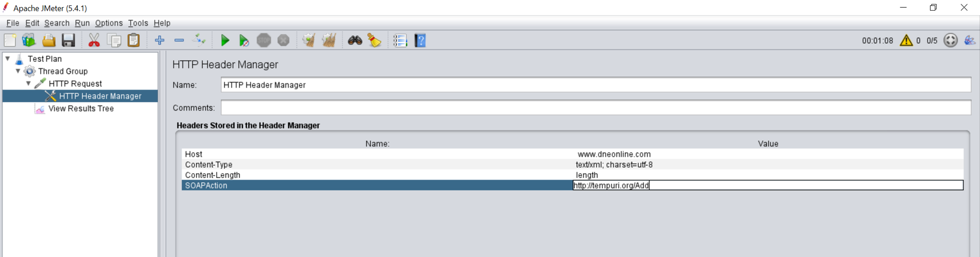
Task: Click the Shutdown threads icon
Action: pos(283,40)
